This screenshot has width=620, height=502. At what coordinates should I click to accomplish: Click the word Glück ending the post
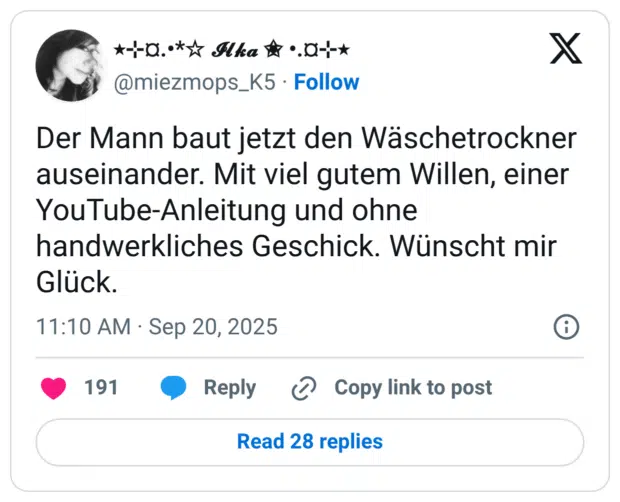pos(77,282)
